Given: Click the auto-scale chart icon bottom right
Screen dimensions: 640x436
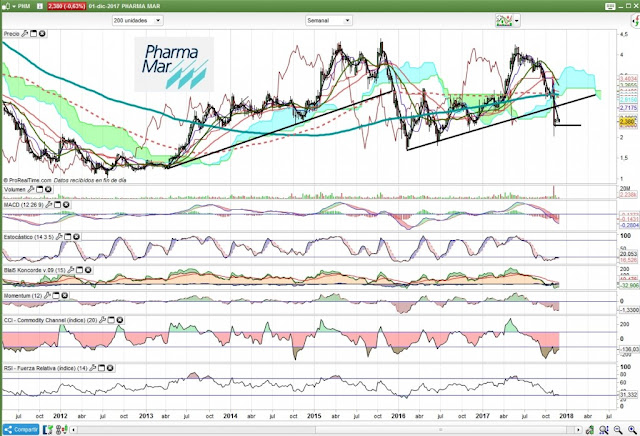Looking at the screenshot, I should pyautogui.click(x=590, y=429).
